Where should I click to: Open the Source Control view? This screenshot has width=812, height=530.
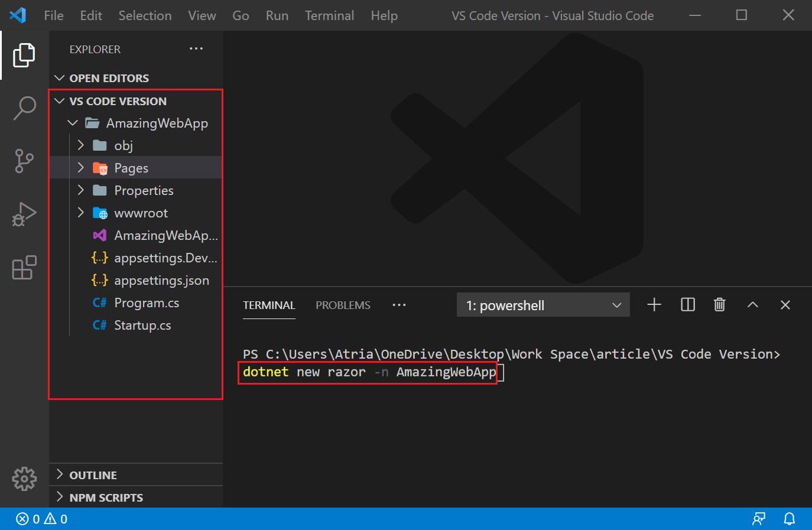pos(24,161)
